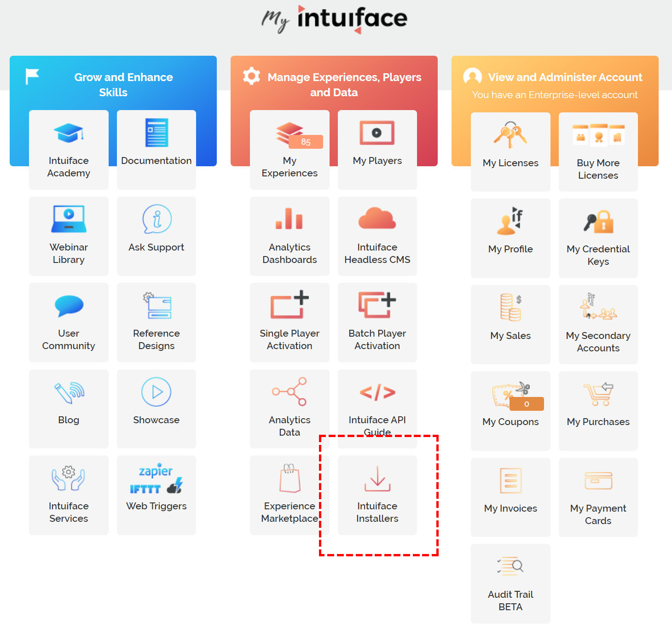Open the Experience Marketplace shopping bag icon
The image size is (672, 630).
(290, 478)
